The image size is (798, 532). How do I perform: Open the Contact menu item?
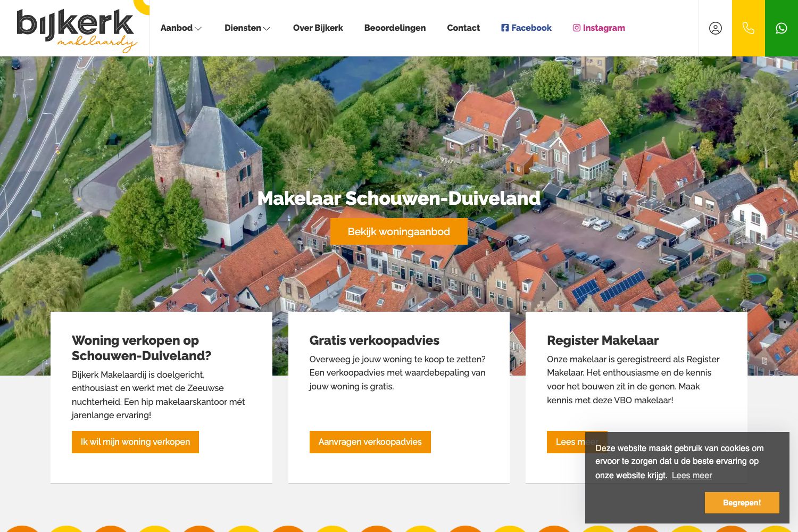(463, 28)
